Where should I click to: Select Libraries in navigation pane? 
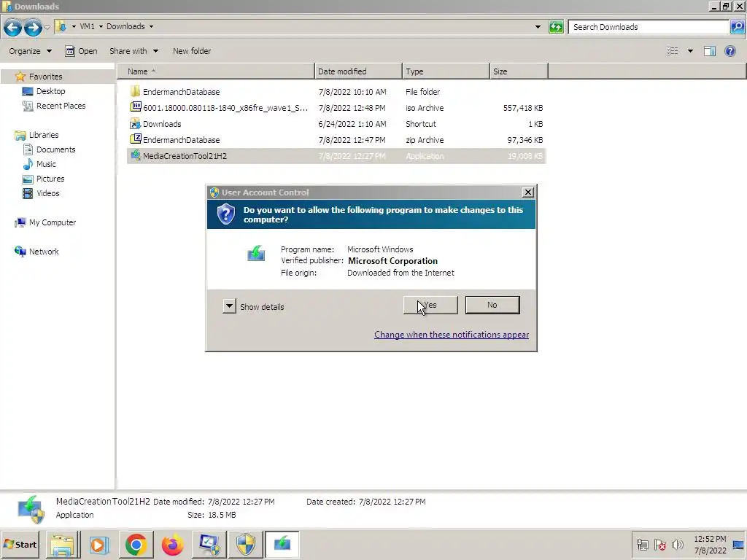click(43, 135)
